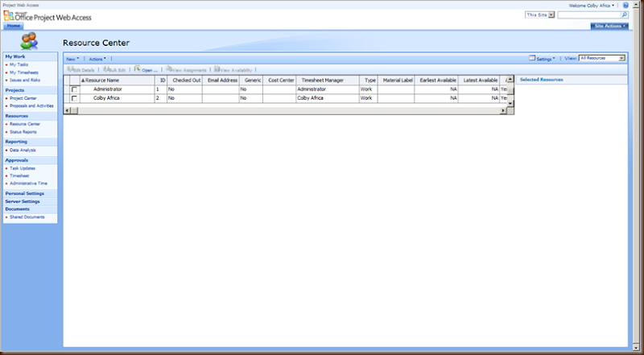Image resolution: width=644 pixels, height=355 pixels.
Task: Click the horizontal scrollbar right arrow
Action: (x=502, y=110)
